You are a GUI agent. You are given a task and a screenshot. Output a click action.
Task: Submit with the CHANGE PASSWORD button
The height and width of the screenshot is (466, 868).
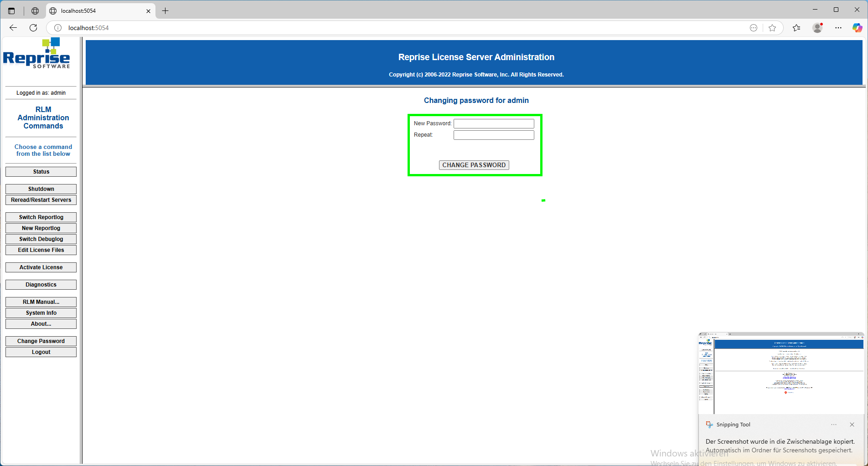tap(474, 165)
